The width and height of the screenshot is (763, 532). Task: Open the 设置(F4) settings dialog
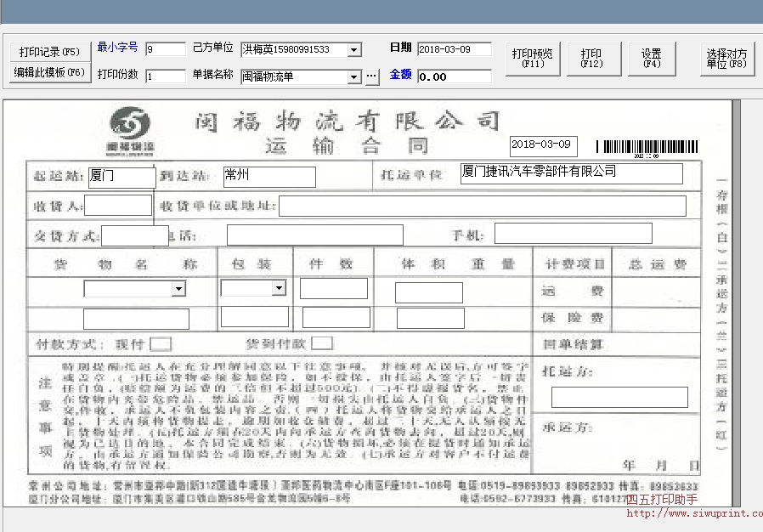click(651, 58)
